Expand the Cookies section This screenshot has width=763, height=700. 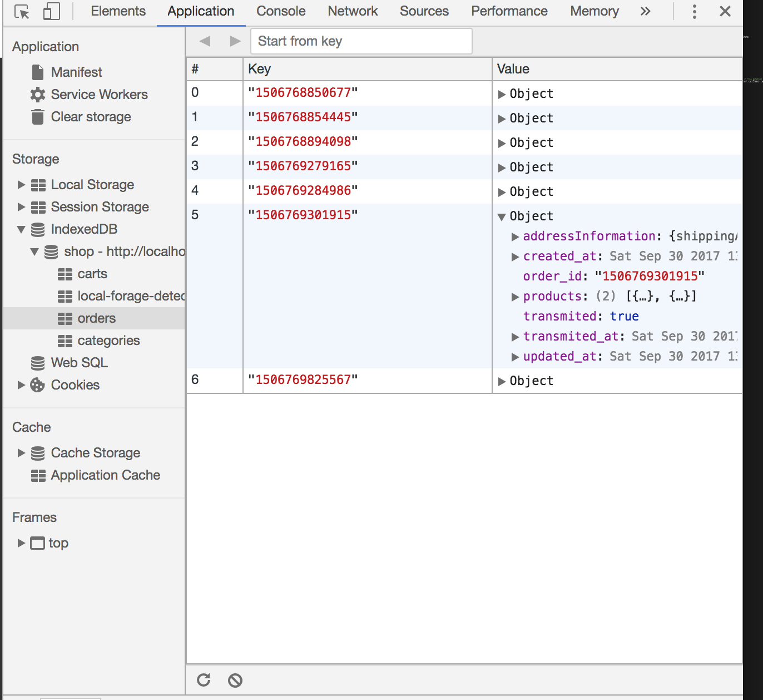pyautogui.click(x=21, y=385)
